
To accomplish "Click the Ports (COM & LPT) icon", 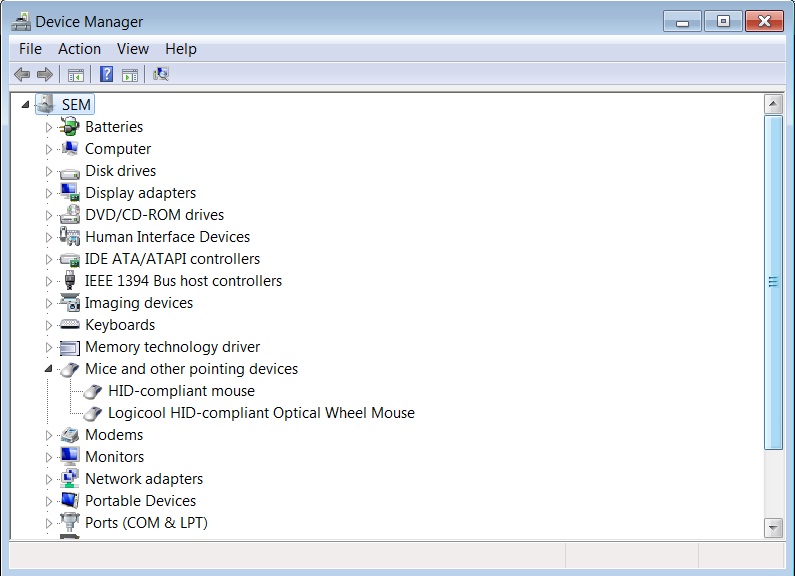I will click(x=69, y=522).
